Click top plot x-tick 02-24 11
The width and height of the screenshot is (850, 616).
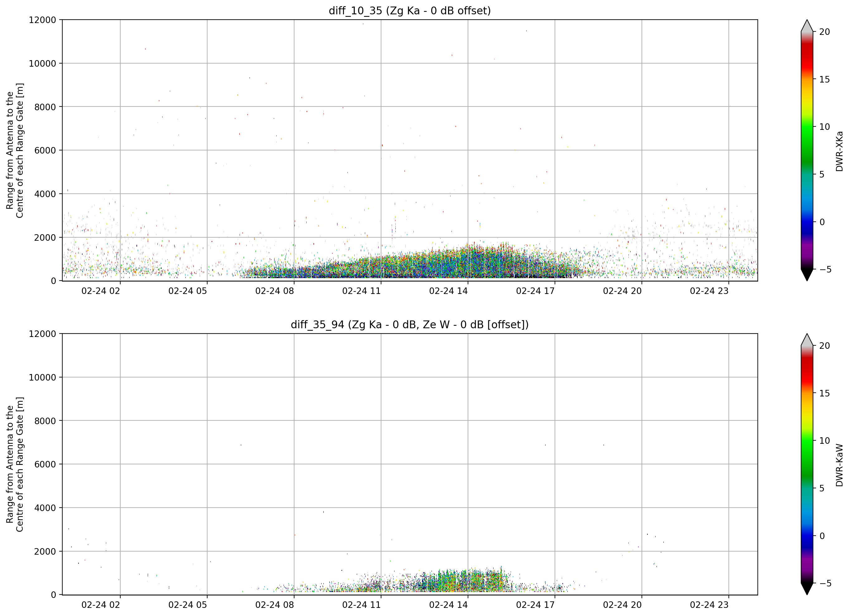[x=362, y=291]
